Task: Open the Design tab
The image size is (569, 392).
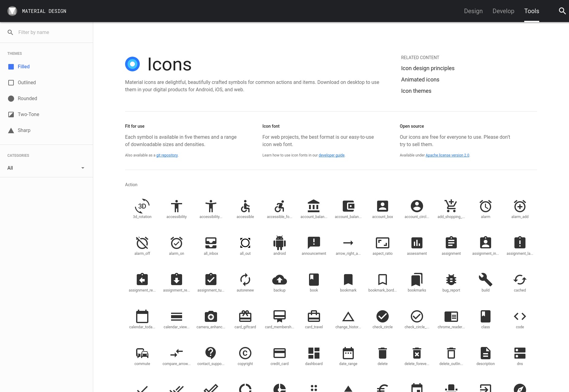Action: (x=473, y=11)
